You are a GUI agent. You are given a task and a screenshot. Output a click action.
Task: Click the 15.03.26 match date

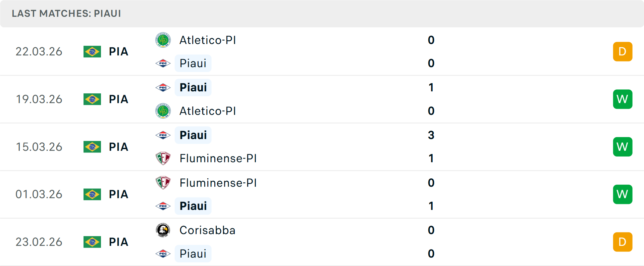[39, 147]
